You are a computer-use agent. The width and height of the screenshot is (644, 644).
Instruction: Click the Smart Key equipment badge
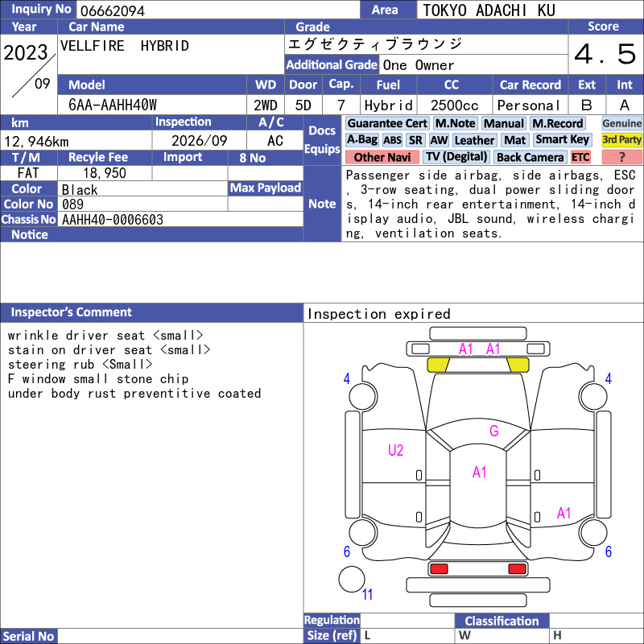[x=562, y=139]
